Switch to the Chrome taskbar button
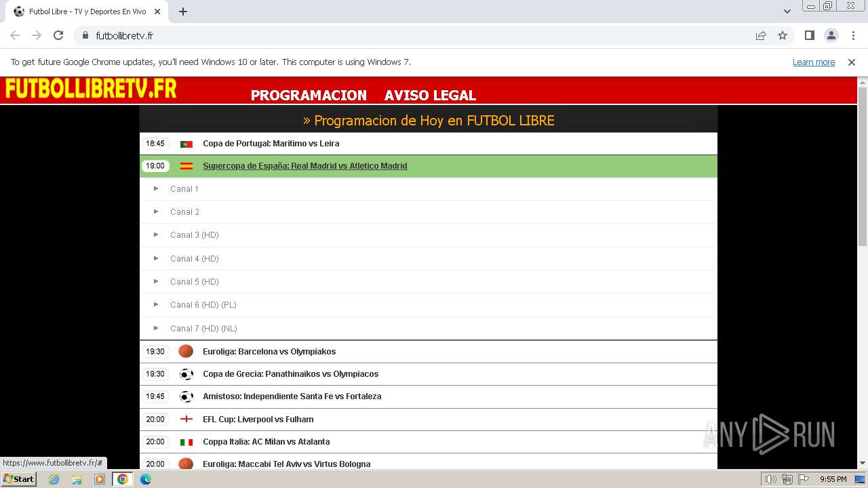This screenshot has width=868, height=488. point(123,479)
